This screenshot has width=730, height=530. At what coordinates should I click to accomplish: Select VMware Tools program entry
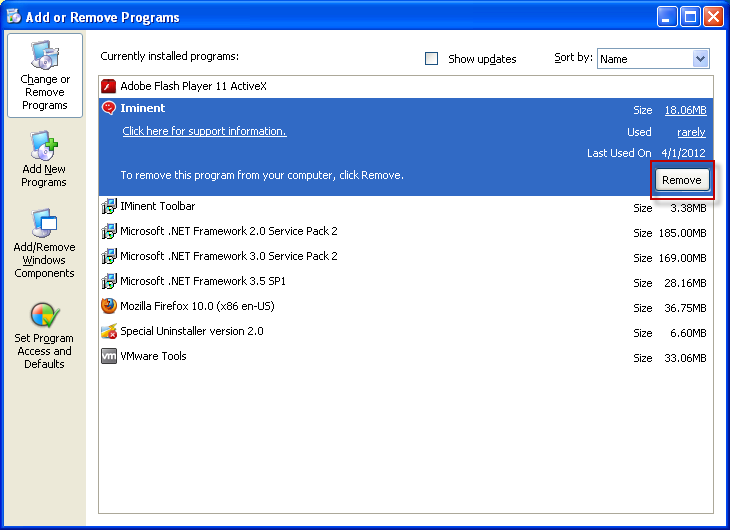point(153,356)
